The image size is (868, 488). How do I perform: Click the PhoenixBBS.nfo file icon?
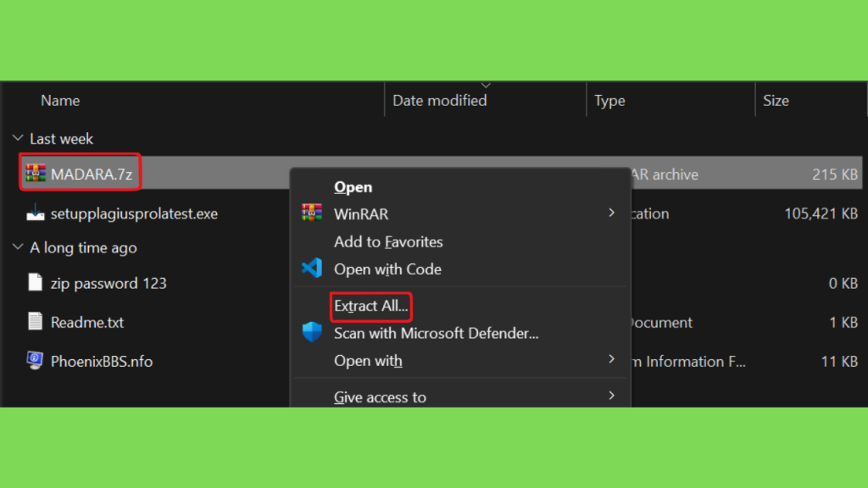point(35,361)
